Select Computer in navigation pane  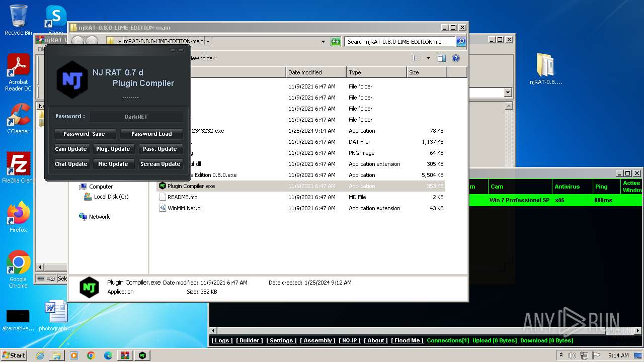tap(101, 187)
